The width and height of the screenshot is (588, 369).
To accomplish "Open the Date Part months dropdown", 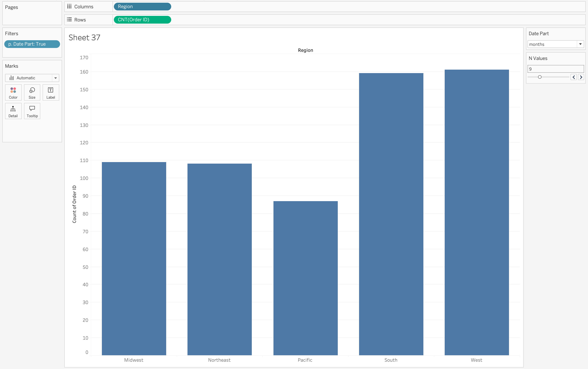I will (580, 44).
